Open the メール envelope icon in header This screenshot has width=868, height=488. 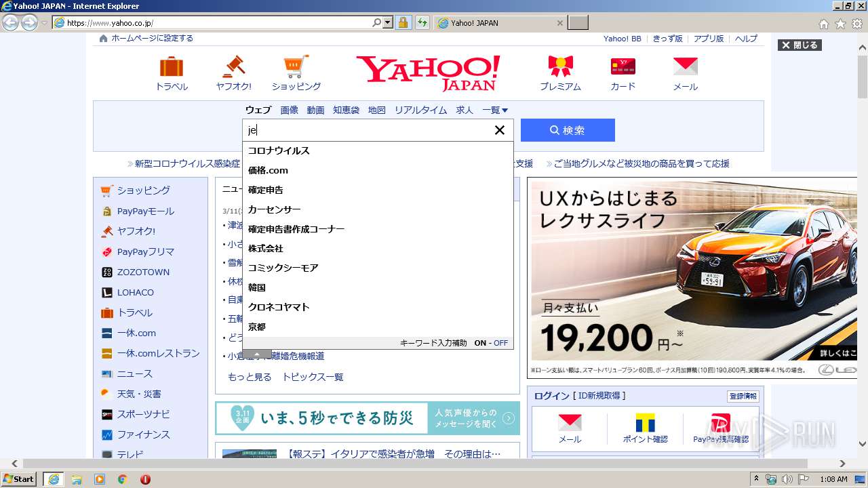[685, 66]
